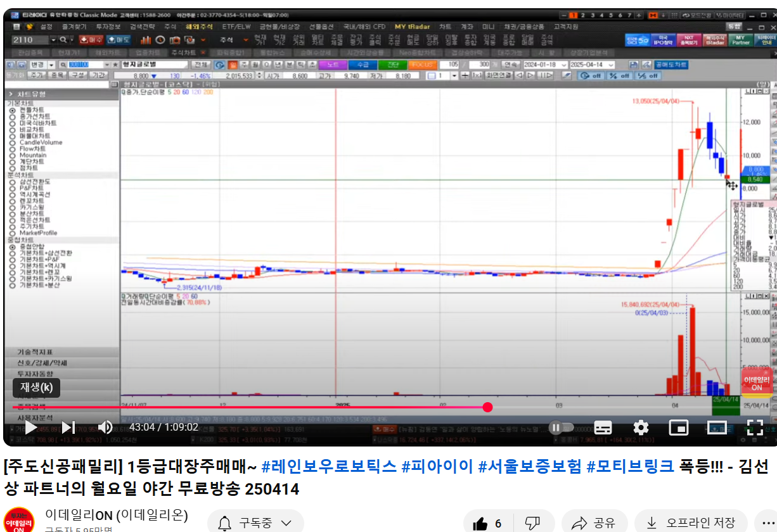Click the NXT 종목보기 banner icon

click(688, 40)
